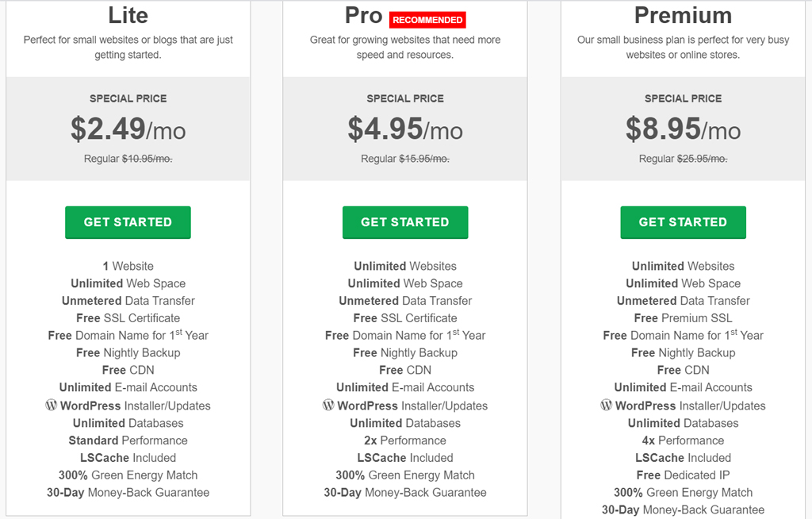Click the Premium plan title

tap(683, 15)
